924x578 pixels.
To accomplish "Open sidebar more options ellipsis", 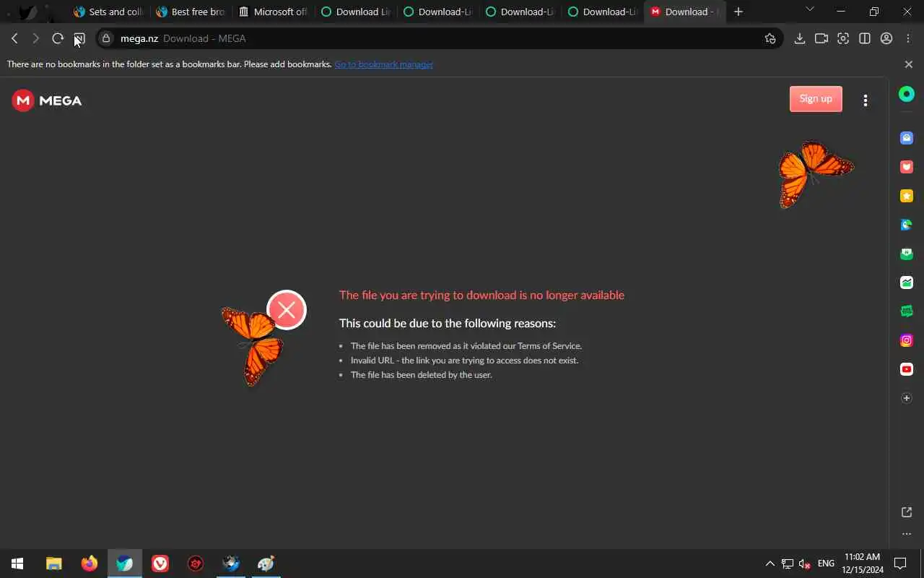I will tap(907, 534).
